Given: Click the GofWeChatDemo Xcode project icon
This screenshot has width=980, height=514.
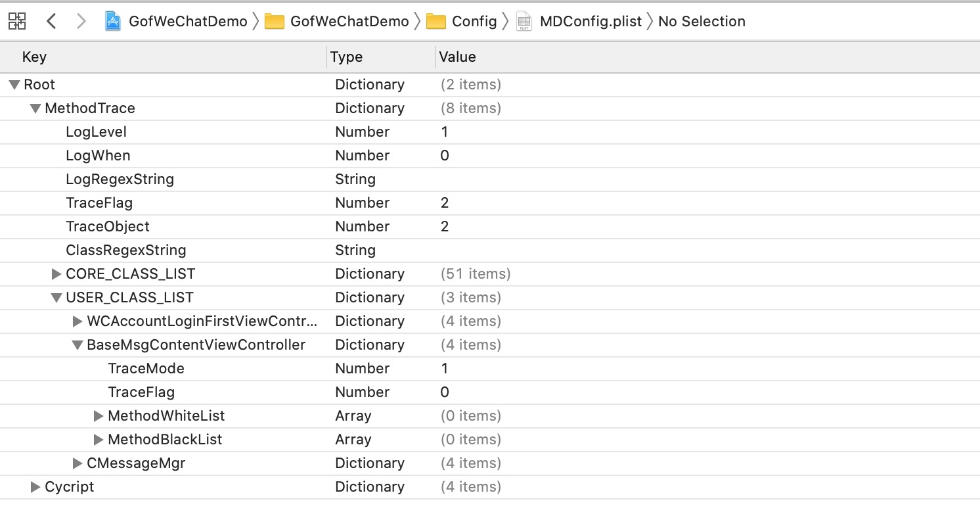Looking at the screenshot, I should pyautogui.click(x=114, y=21).
